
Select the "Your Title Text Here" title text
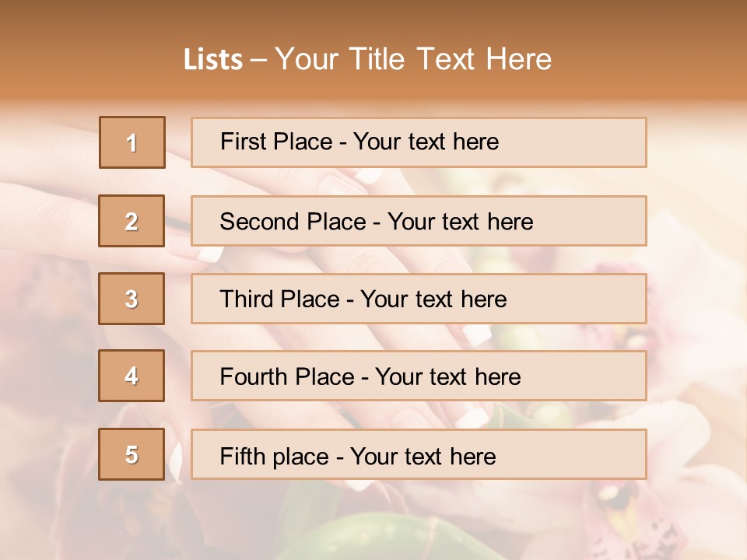pos(413,59)
